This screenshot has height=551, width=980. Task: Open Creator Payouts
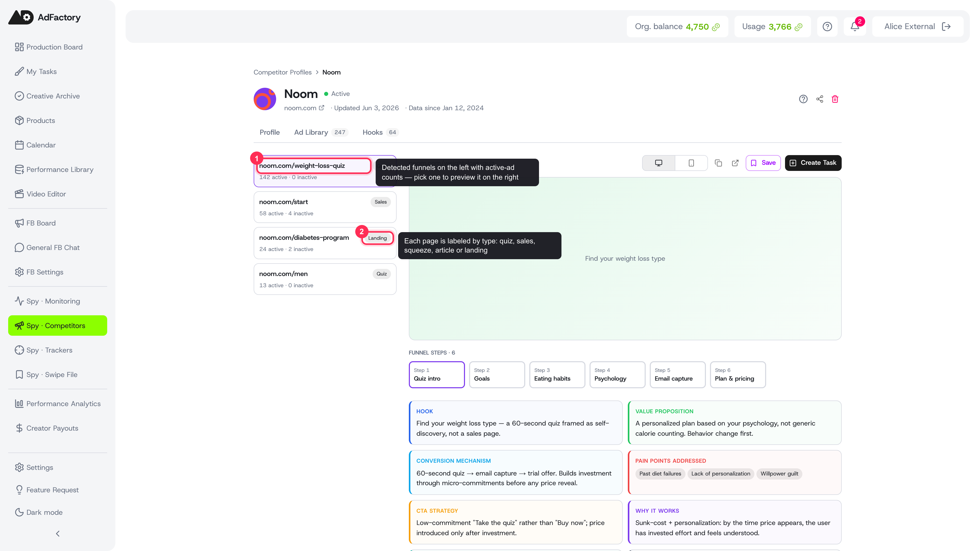pos(57,428)
